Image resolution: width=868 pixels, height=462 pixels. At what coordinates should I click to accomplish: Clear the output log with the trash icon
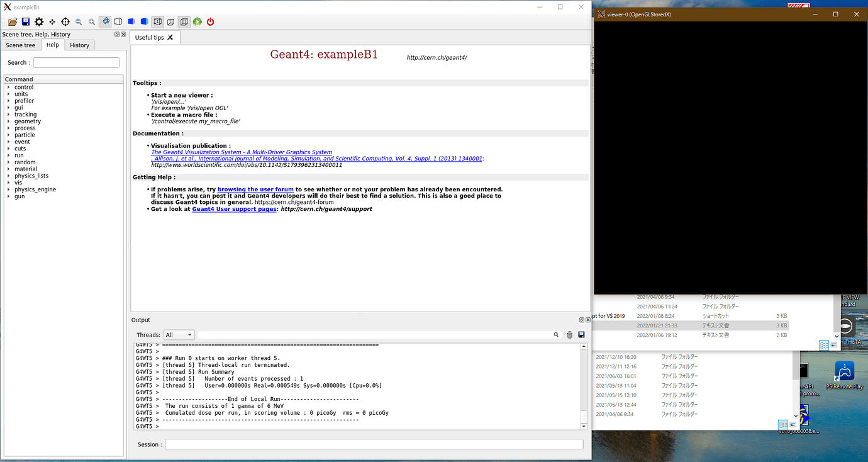[x=569, y=334]
